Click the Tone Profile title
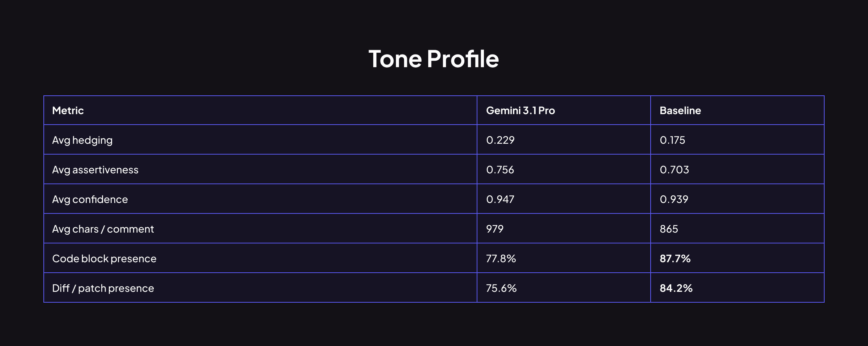The height and width of the screenshot is (346, 868). tap(434, 59)
